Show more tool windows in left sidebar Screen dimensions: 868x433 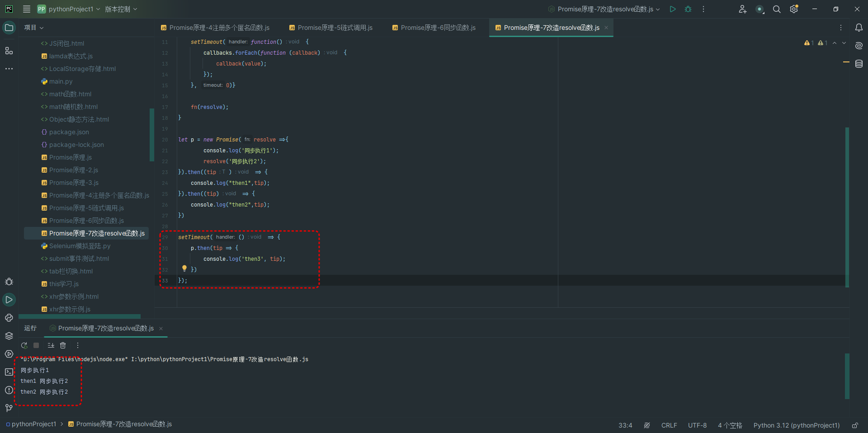click(9, 69)
